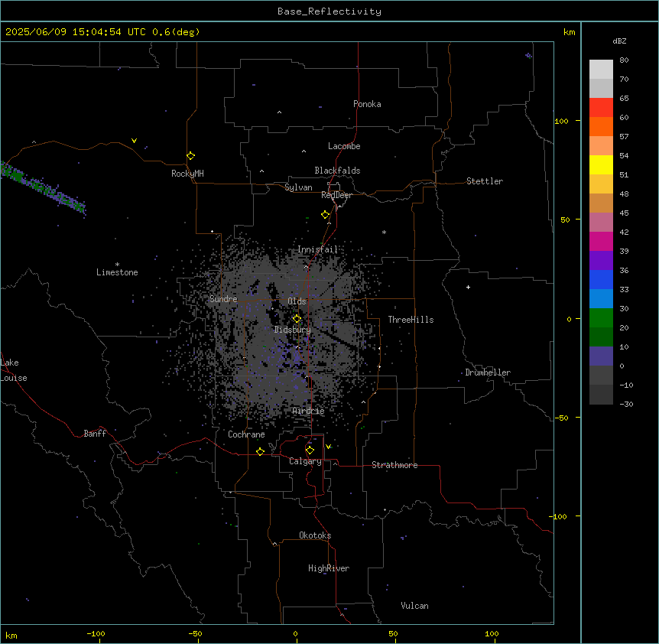
Task: Click the yellow diamond marker below Cochrane
Action: (260, 451)
